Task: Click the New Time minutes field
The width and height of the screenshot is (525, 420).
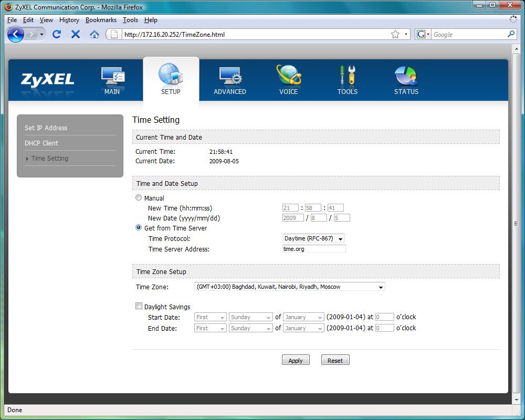Action: (313, 208)
